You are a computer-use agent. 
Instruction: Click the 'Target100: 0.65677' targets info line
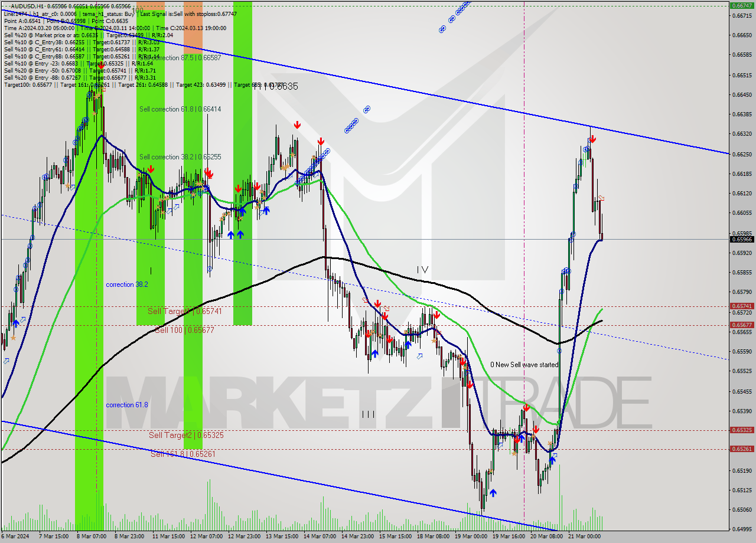coord(145,85)
